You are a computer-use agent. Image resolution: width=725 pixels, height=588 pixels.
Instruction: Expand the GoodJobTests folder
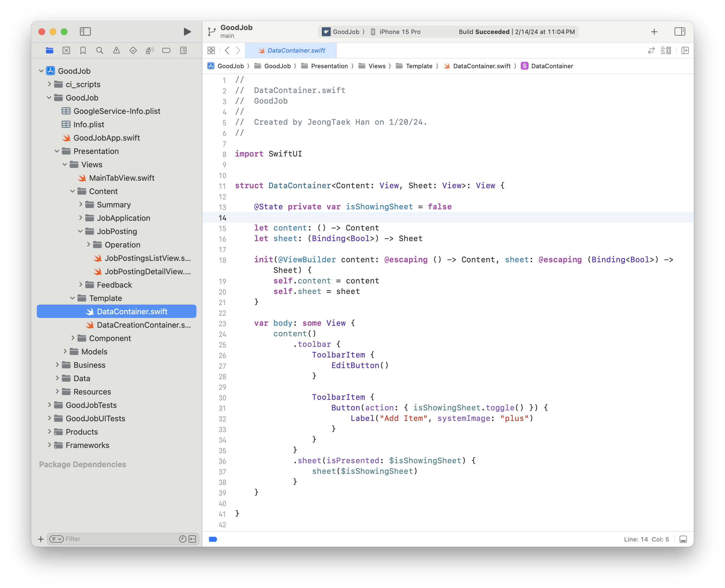pyautogui.click(x=50, y=405)
